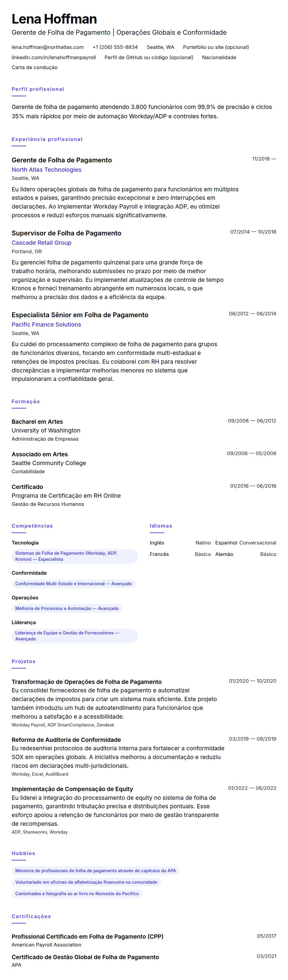Click Voluntariado em oficinas de alfabetização financeira tag
The width and height of the screenshot is (288, 980).
86,882
